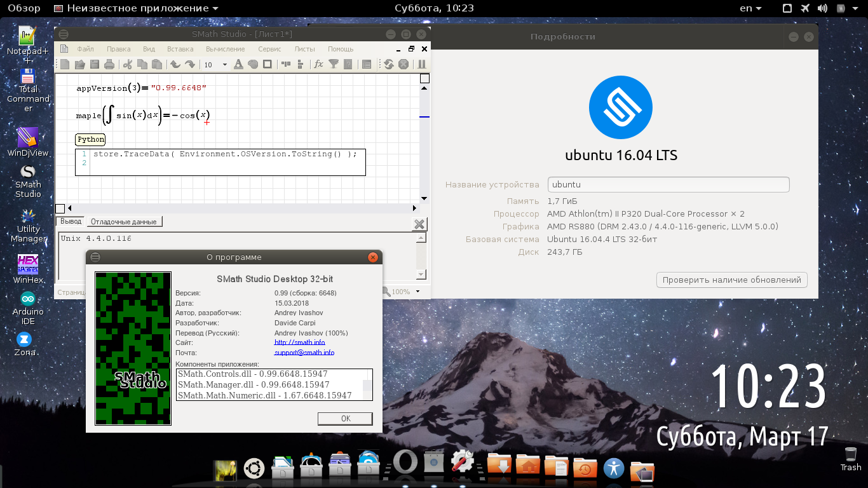Click the worksheet horizontal scrollbar right arrow

415,208
